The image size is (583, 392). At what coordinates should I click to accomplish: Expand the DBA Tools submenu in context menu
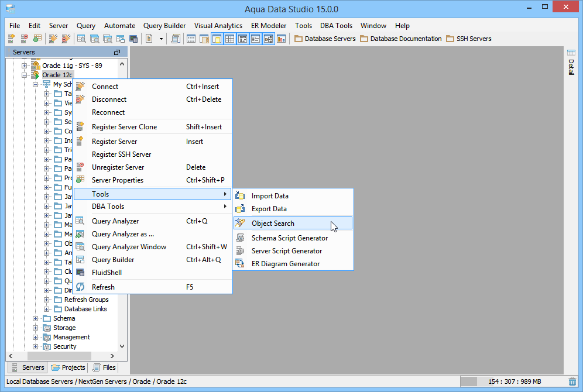click(x=153, y=207)
